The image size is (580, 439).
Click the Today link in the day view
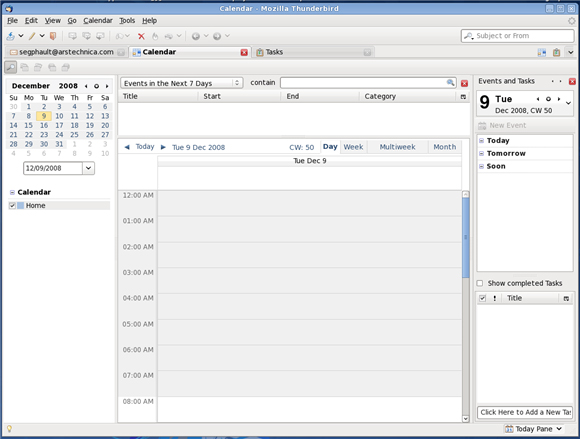click(x=145, y=147)
